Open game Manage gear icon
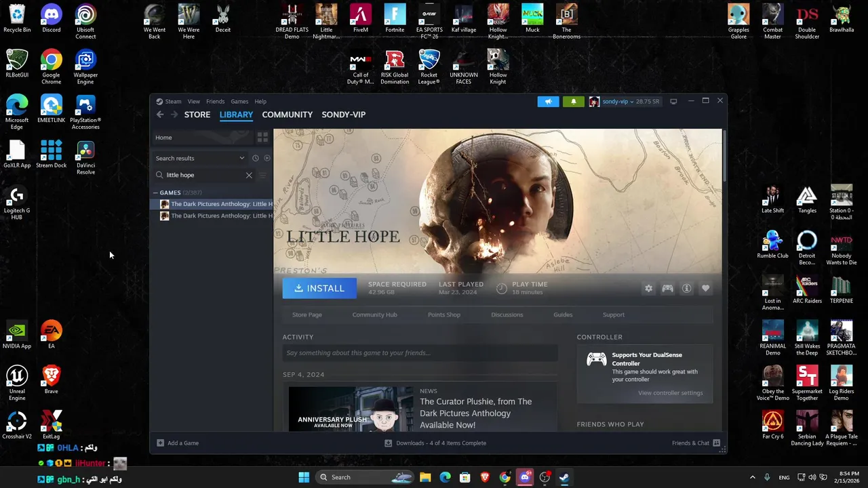 click(x=648, y=289)
